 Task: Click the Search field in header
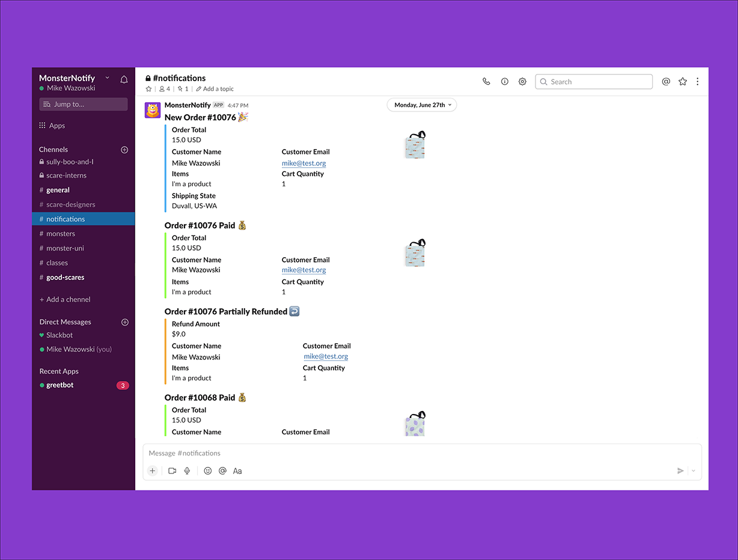(x=594, y=82)
